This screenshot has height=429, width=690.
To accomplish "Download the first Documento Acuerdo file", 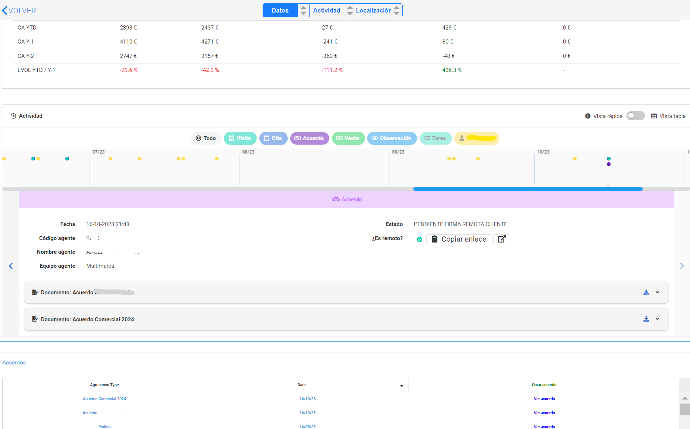I will coord(646,292).
